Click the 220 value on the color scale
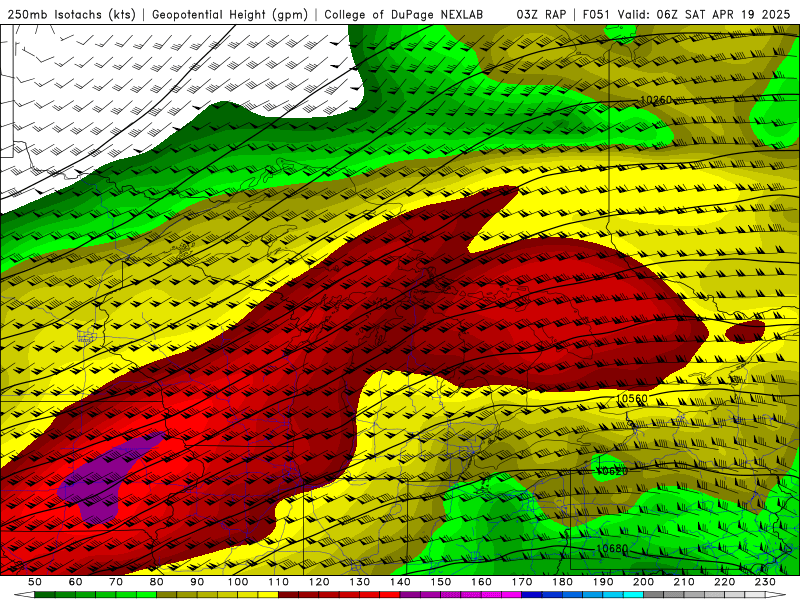Screen dimensions: 800x600 click(x=724, y=582)
